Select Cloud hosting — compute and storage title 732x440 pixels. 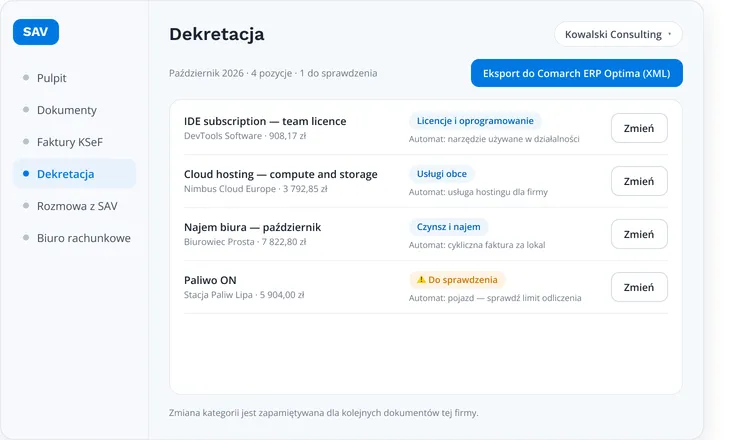(x=281, y=175)
